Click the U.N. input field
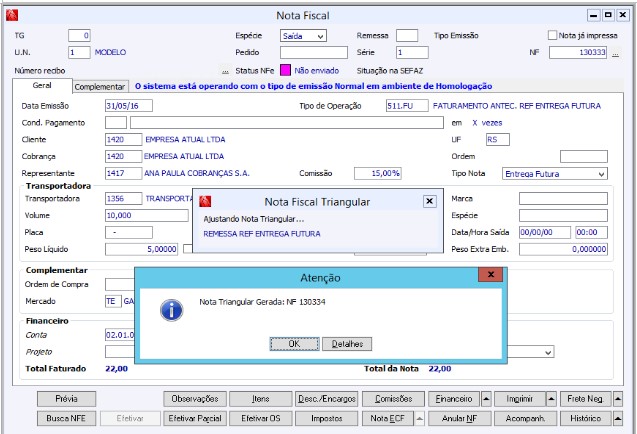Image resolution: width=637 pixels, height=434 pixels. tap(79, 52)
